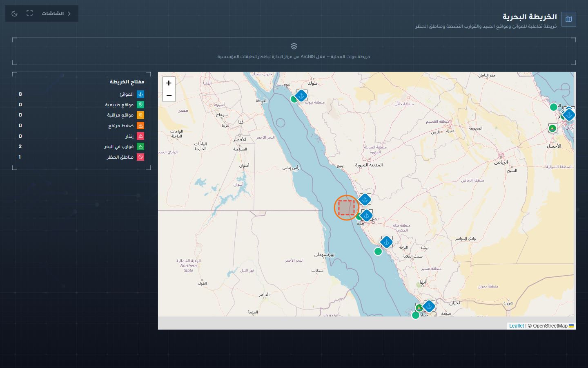Viewport: 588px width, 368px height.
Task: Select the port anchor marker near Bahrain
Action: tap(569, 115)
